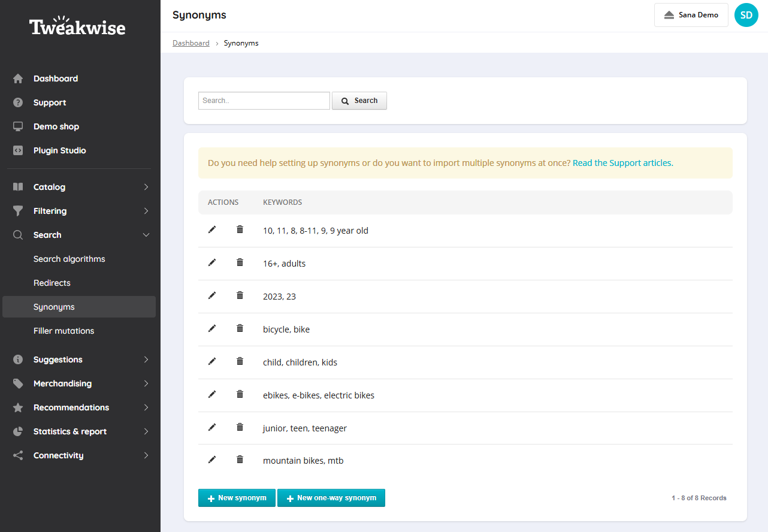Click the Plugin Studio code icon
The image size is (768, 532).
(x=18, y=150)
